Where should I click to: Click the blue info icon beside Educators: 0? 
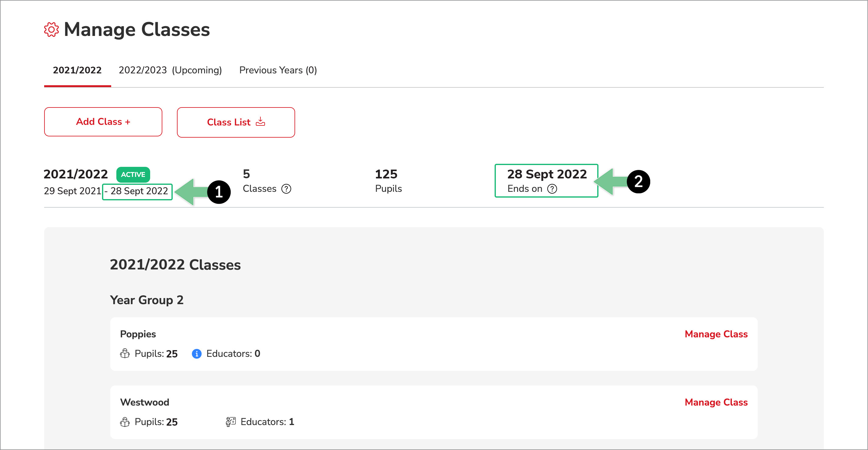(x=196, y=354)
